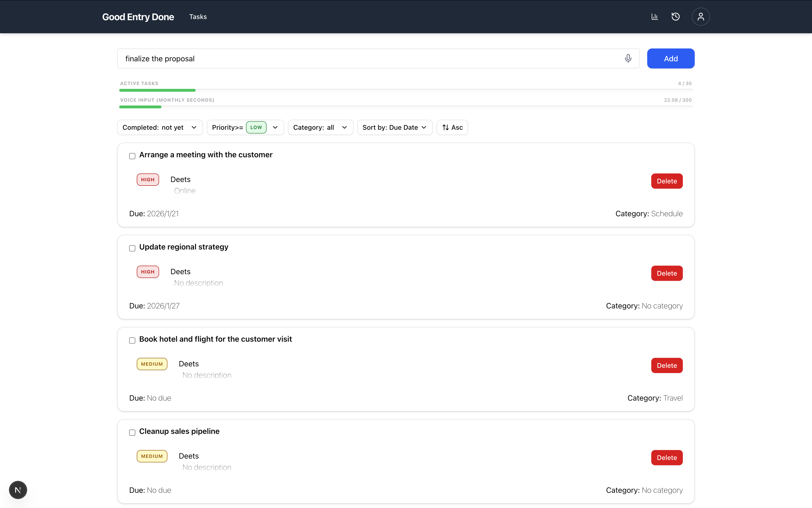The image size is (812, 508).
Task: Open the statistics chart icon
Action: click(654, 16)
